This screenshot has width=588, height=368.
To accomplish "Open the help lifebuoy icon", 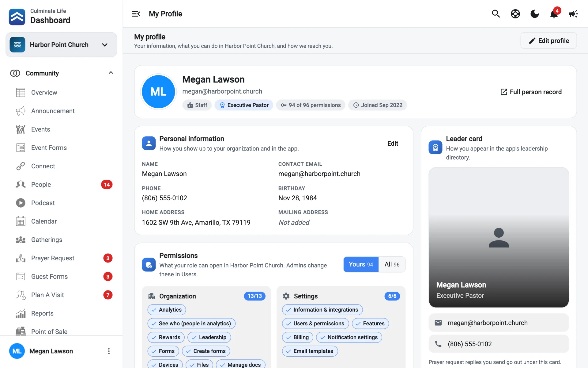I will [515, 14].
